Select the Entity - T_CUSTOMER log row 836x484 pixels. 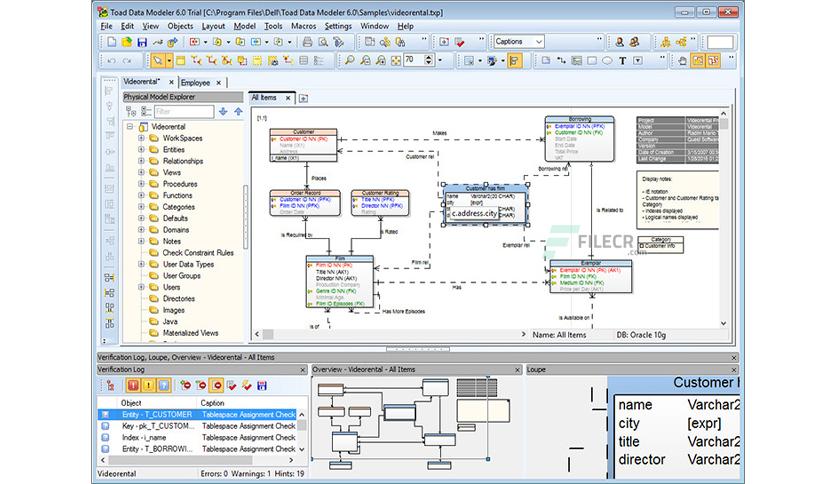[x=197, y=414]
